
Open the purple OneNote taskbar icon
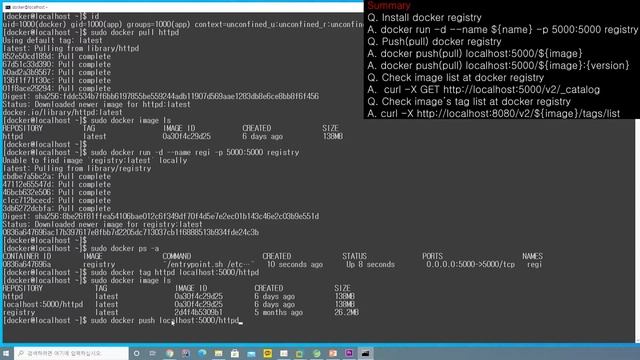click(x=349, y=353)
